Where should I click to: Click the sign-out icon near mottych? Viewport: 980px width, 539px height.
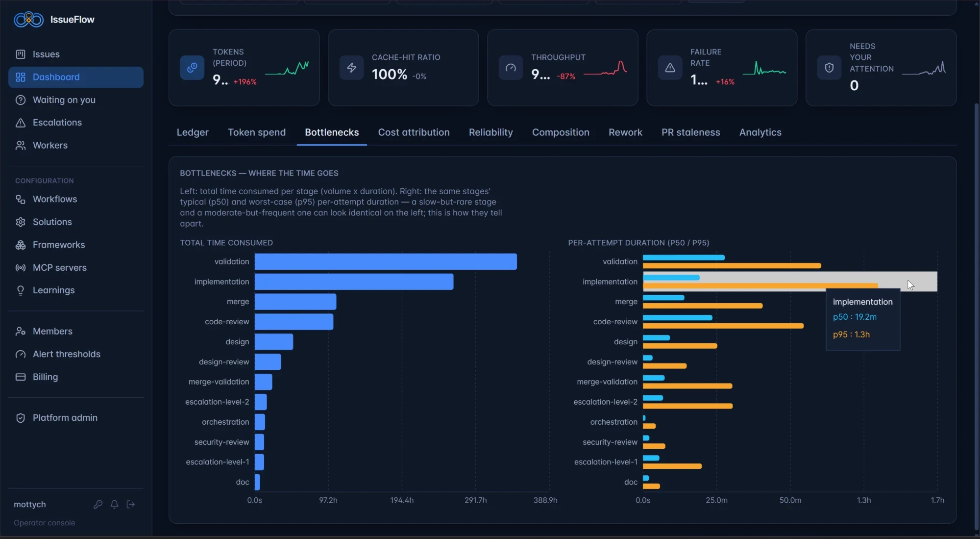(130, 504)
